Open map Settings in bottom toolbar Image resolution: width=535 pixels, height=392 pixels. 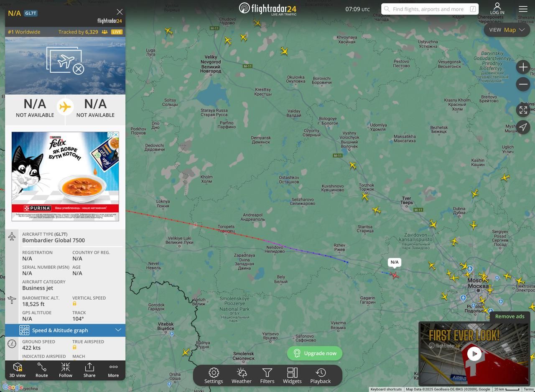(x=214, y=375)
